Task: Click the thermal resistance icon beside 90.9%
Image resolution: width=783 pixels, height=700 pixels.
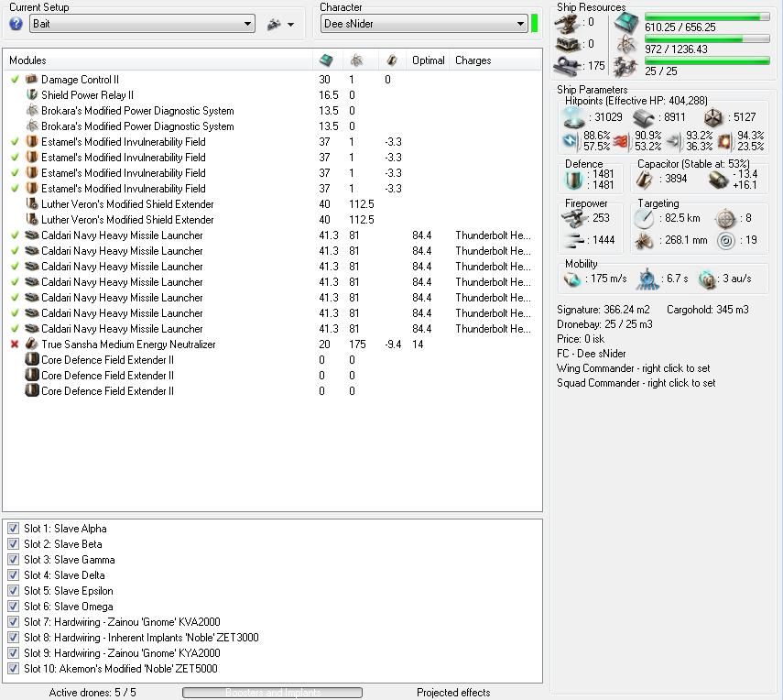Action: tap(622, 141)
